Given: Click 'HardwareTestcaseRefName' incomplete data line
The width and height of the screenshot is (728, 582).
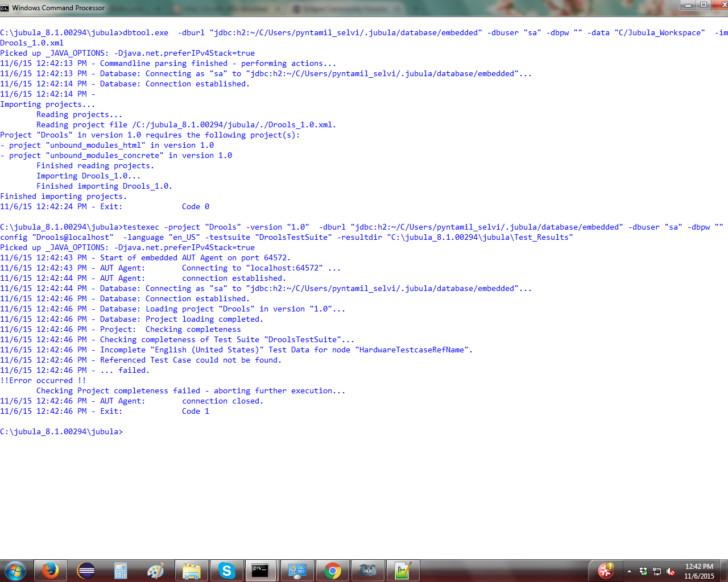Looking at the screenshot, I should pos(237,350).
